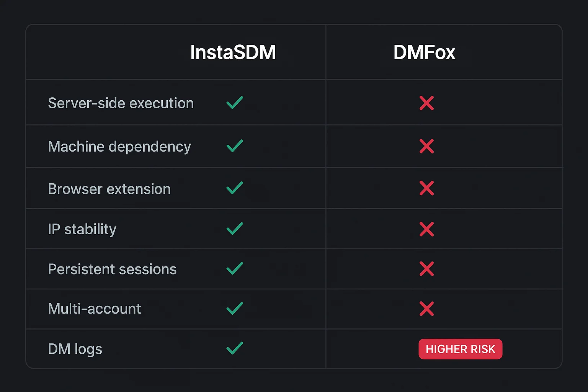Click the red X for IP stability
588x392 pixels.
426,229
